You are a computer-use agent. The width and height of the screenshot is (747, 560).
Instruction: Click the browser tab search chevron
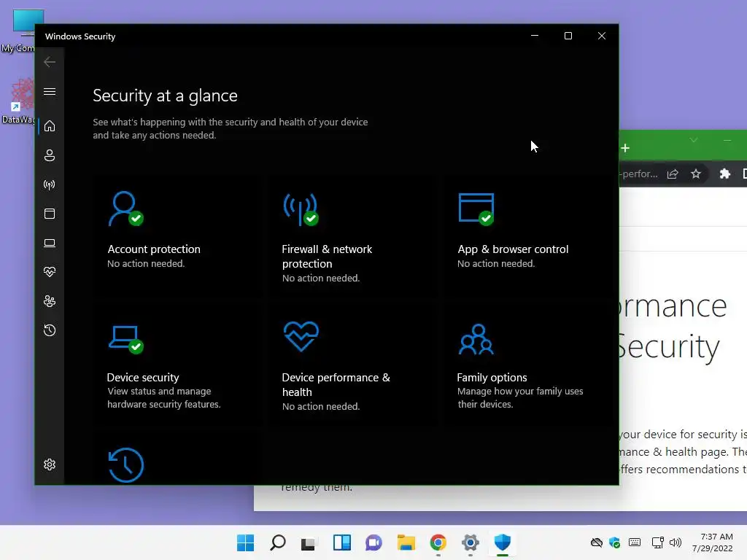pos(694,140)
